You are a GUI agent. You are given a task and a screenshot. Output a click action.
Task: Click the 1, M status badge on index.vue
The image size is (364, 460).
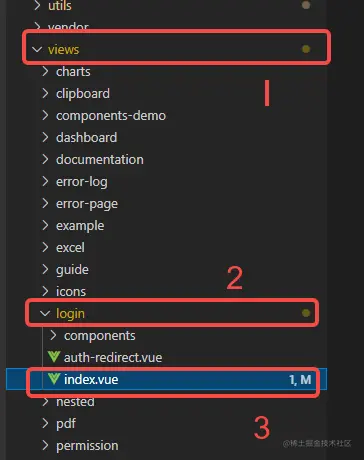(300, 380)
